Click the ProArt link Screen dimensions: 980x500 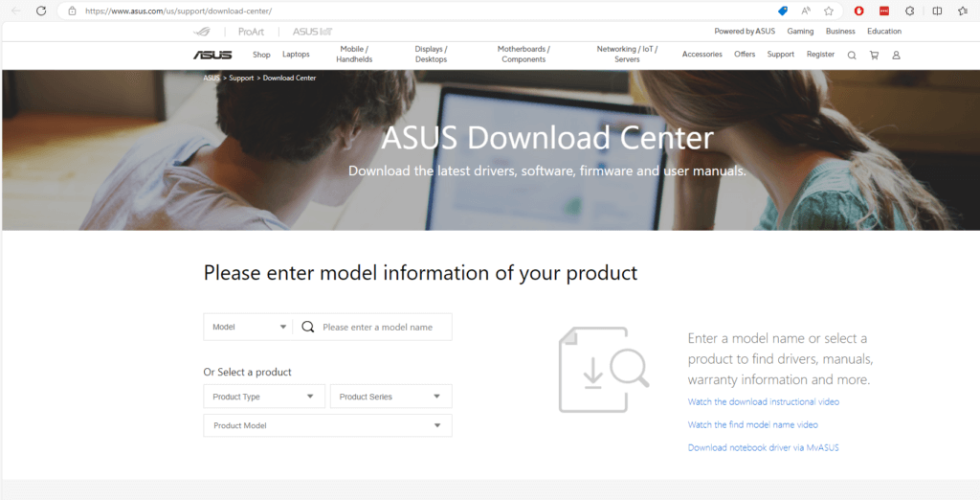[x=252, y=32]
